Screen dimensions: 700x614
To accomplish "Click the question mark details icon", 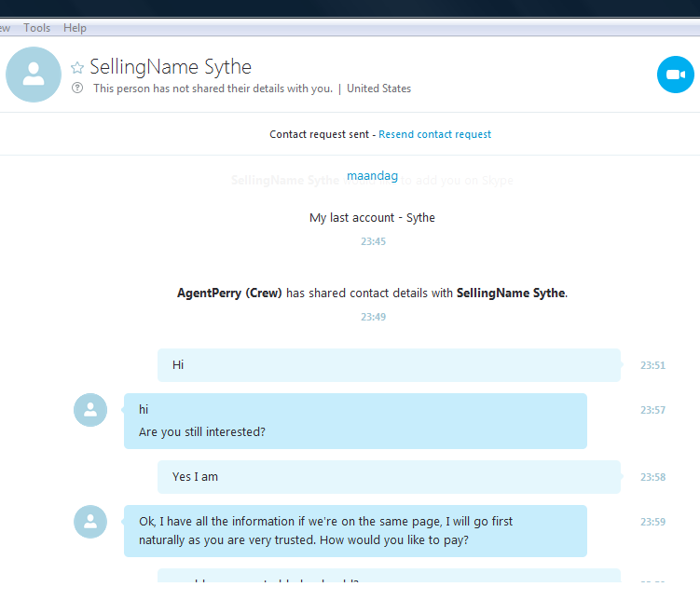I will 77,88.
